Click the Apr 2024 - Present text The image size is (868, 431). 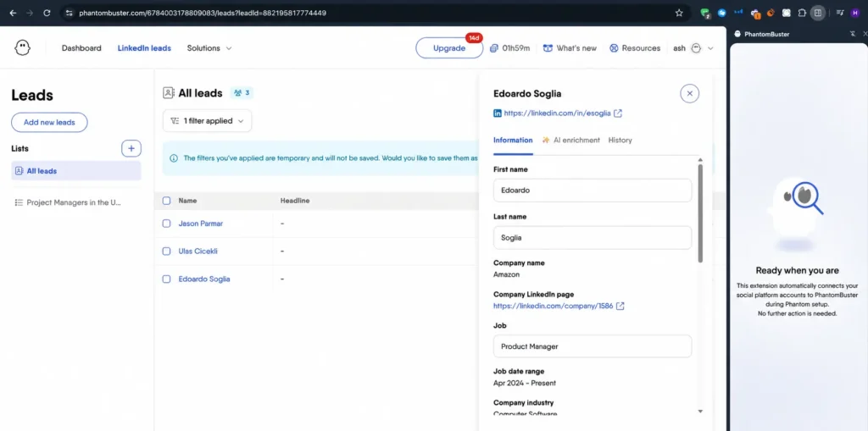click(525, 383)
